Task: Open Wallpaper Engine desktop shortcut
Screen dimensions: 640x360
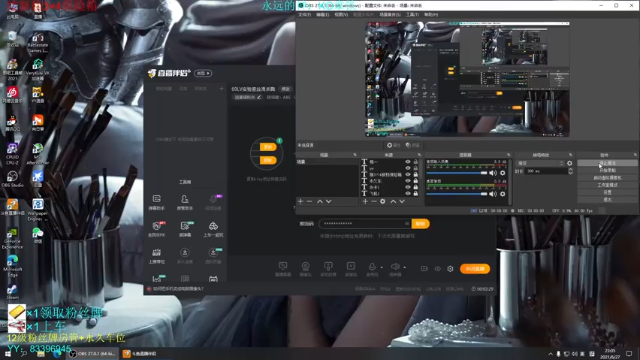Action: click(x=38, y=210)
